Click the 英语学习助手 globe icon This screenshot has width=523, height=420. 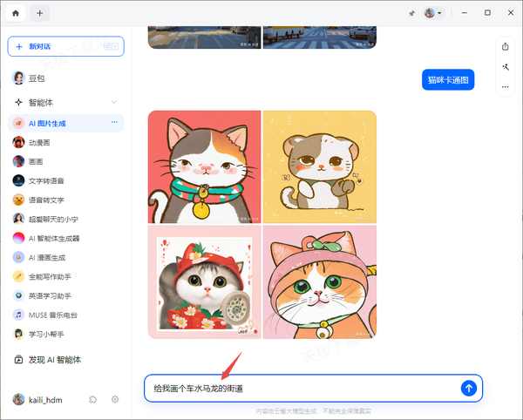tap(18, 295)
